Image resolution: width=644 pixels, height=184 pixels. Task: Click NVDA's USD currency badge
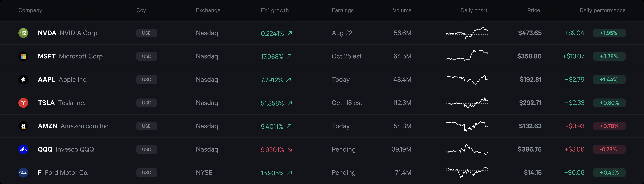click(x=147, y=33)
